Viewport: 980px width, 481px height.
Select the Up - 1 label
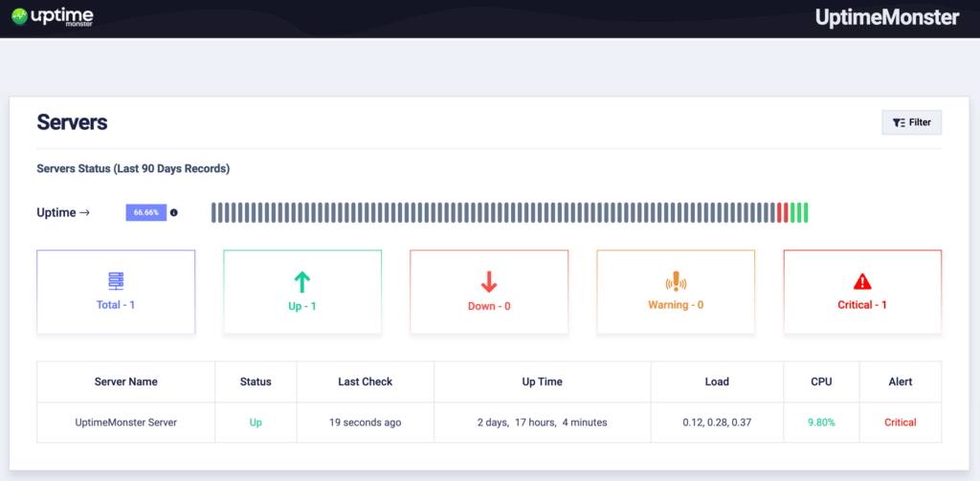301,307
